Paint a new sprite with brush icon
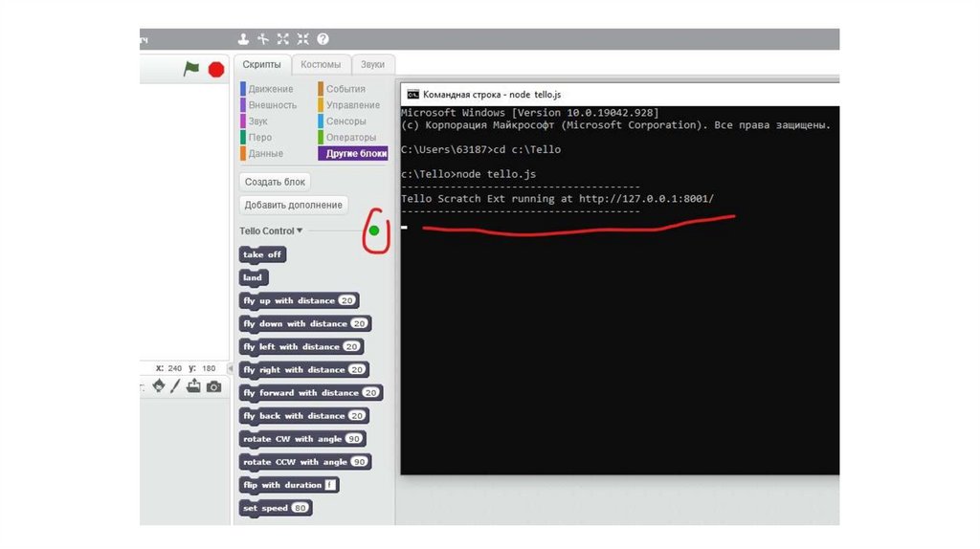Screen dimensions: 980x549 point(176,386)
